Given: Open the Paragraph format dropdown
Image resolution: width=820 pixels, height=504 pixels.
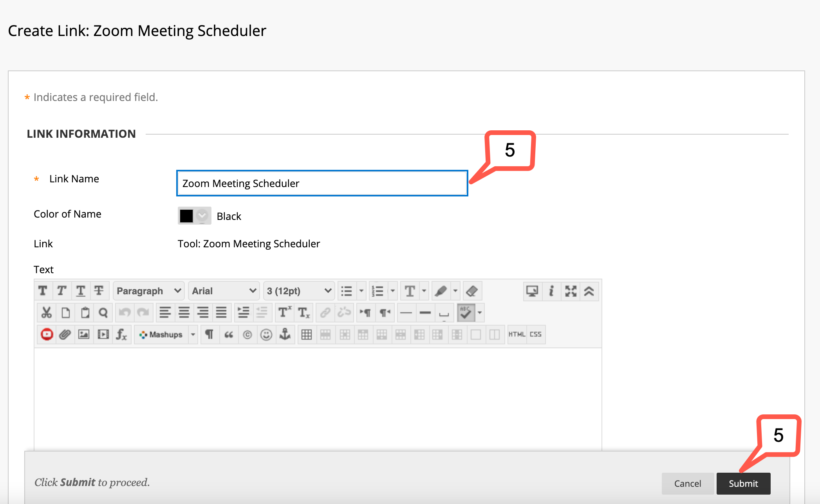Looking at the screenshot, I should coord(149,291).
